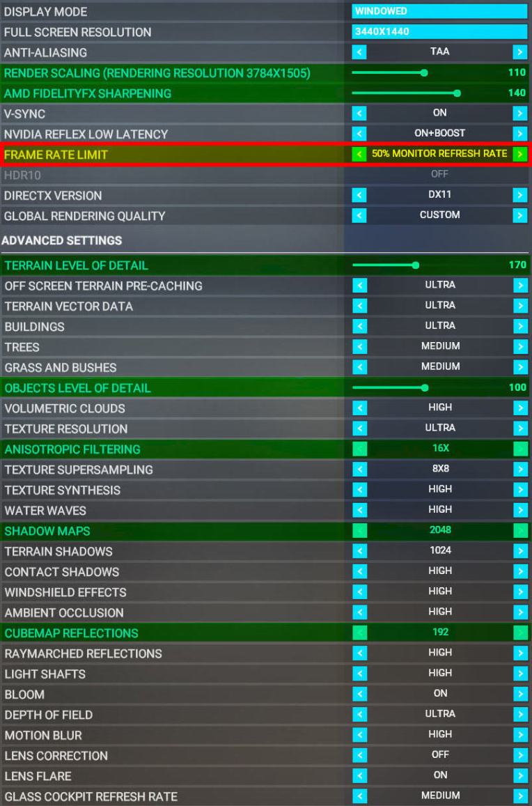This screenshot has width=532, height=806.
Task: Select the Frame Rate Limit row label
Action: pos(56,155)
